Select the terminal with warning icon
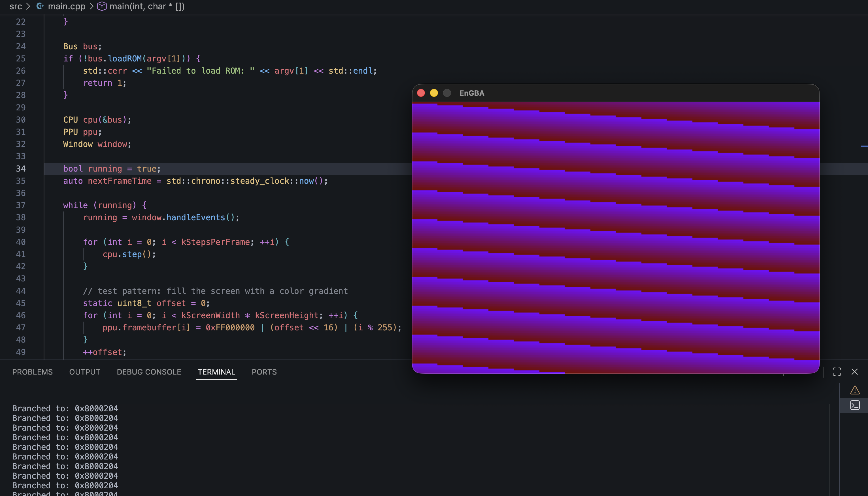868x496 pixels. coord(854,390)
